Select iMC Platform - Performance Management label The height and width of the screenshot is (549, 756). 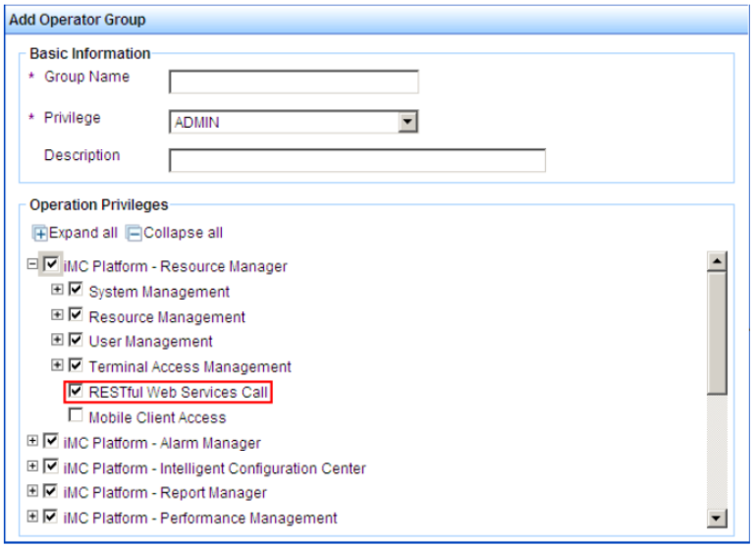tap(200, 519)
